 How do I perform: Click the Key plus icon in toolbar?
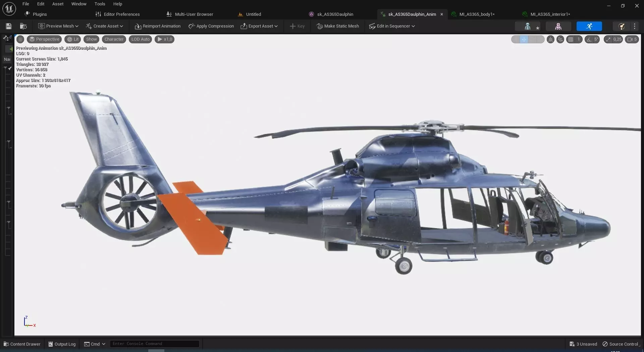tap(292, 26)
